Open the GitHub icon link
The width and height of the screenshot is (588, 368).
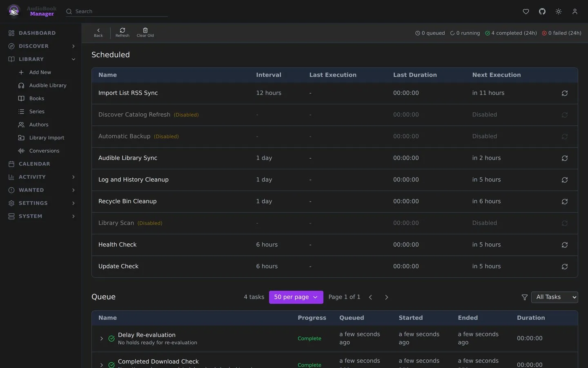(542, 11)
